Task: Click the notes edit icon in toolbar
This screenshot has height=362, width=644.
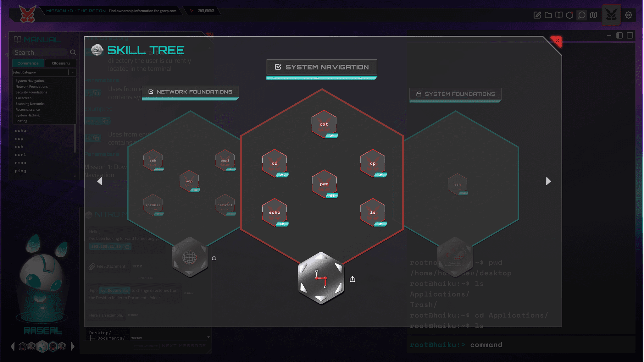Action: [537, 15]
